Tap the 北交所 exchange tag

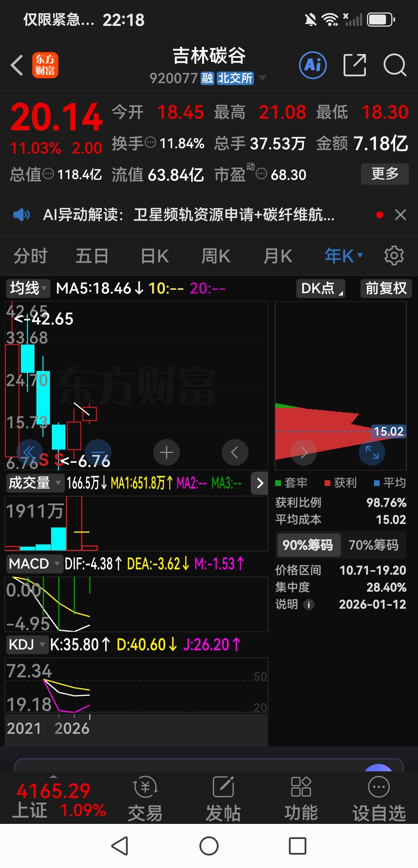point(235,78)
